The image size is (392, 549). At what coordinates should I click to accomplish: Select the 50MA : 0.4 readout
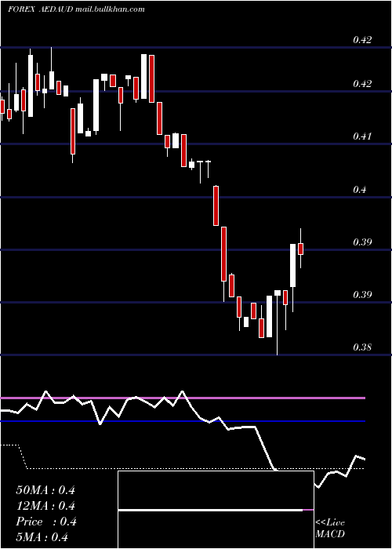[x=45, y=490]
